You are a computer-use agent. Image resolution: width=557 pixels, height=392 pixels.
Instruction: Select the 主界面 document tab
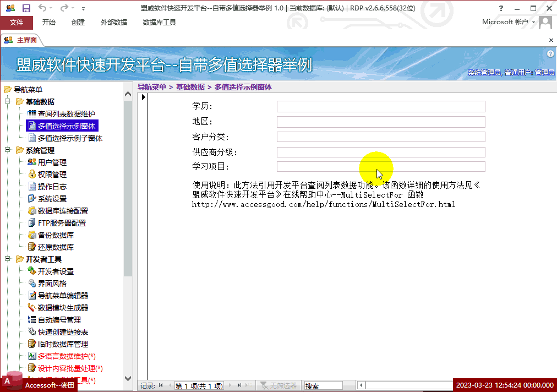tap(21, 40)
